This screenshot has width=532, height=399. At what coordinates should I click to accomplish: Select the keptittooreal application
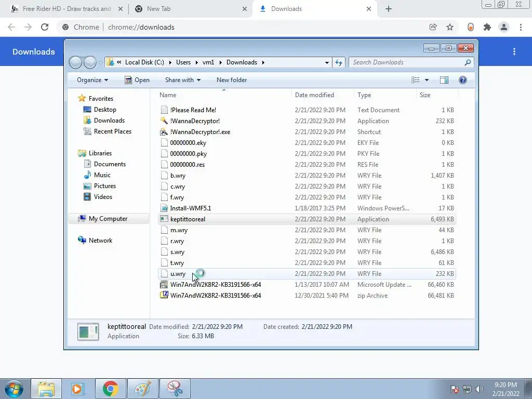[307, 219]
